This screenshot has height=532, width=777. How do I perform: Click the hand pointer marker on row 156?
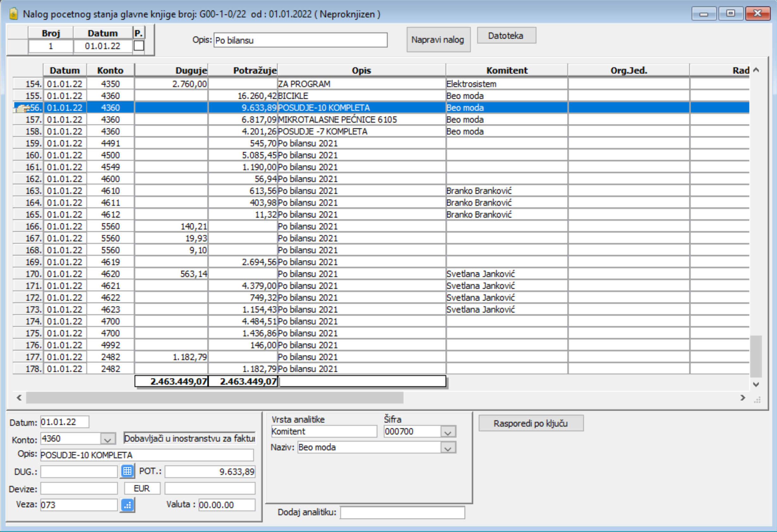pyautogui.click(x=23, y=108)
